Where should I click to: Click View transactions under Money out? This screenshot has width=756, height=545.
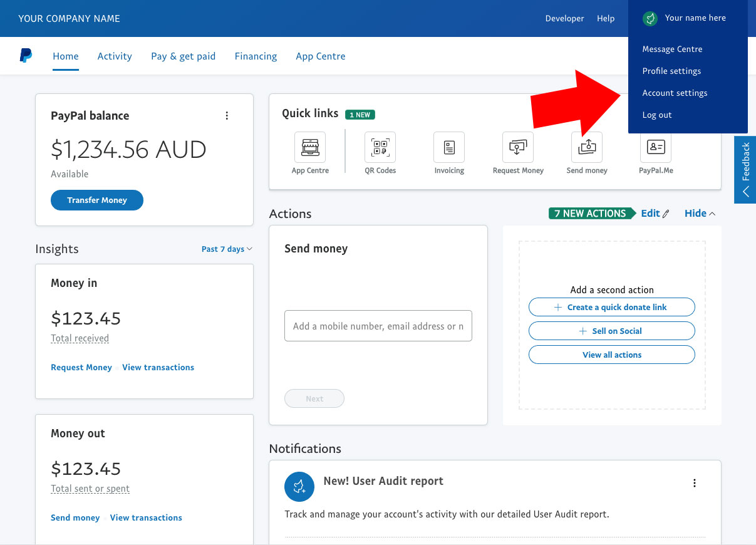tap(146, 517)
